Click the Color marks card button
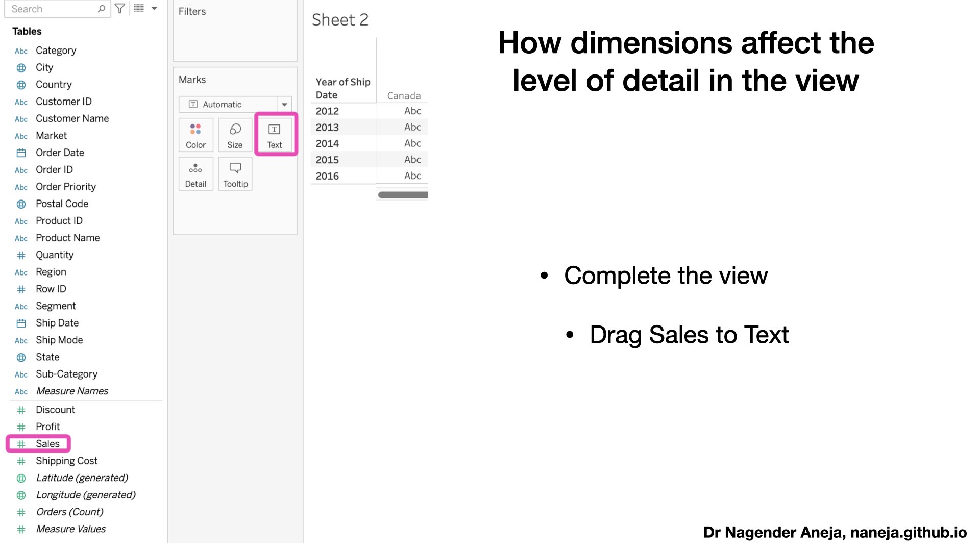 195,135
